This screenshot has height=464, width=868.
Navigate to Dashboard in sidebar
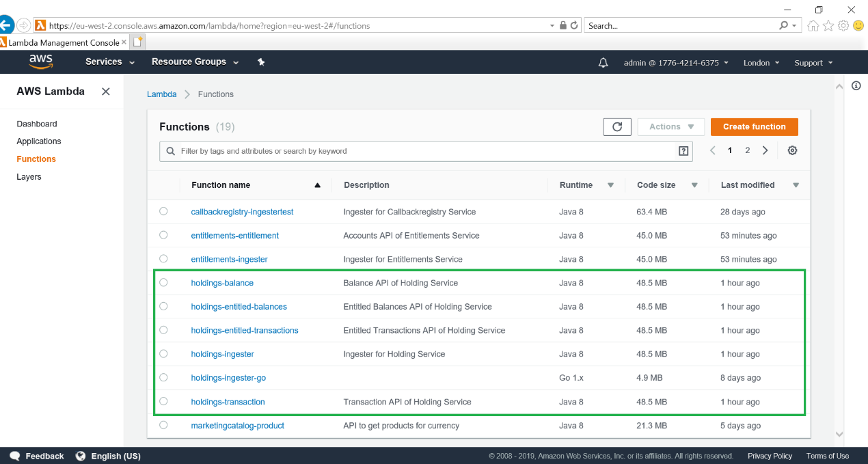37,124
